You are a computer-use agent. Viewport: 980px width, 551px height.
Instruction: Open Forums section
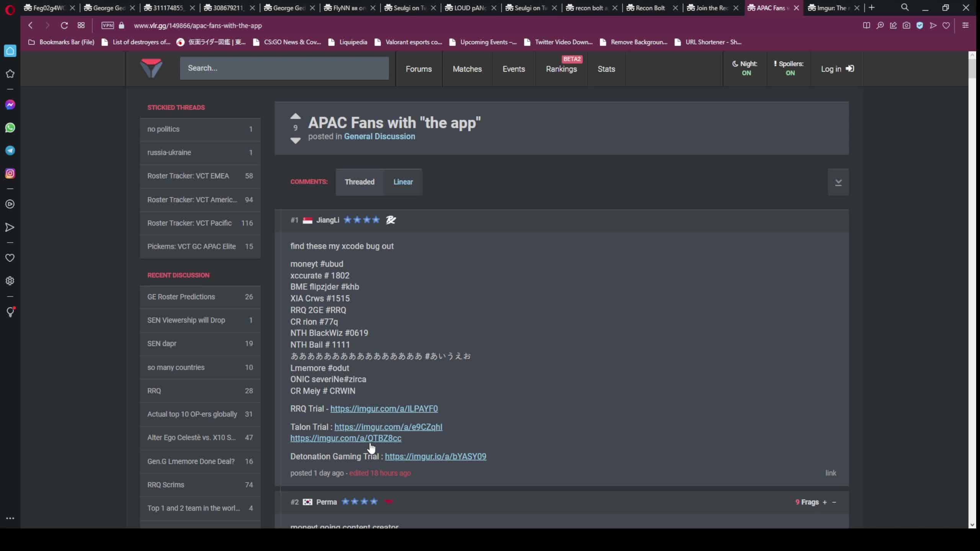coord(419,69)
